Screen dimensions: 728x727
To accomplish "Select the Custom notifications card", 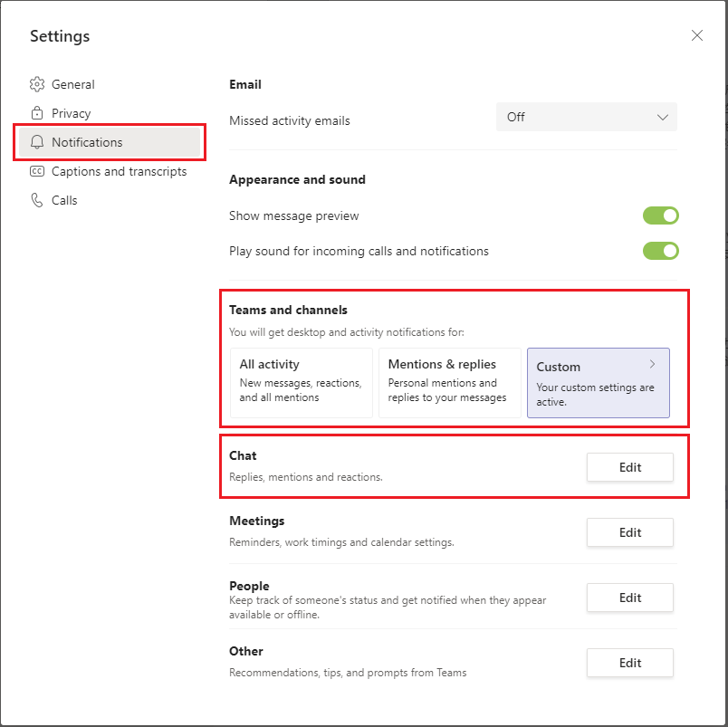I will (598, 383).
